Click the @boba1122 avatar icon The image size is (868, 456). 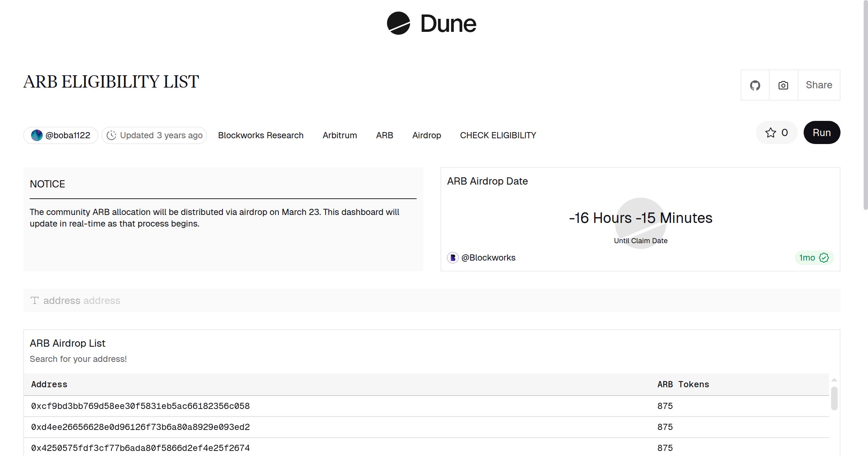(x=37, y=135)
